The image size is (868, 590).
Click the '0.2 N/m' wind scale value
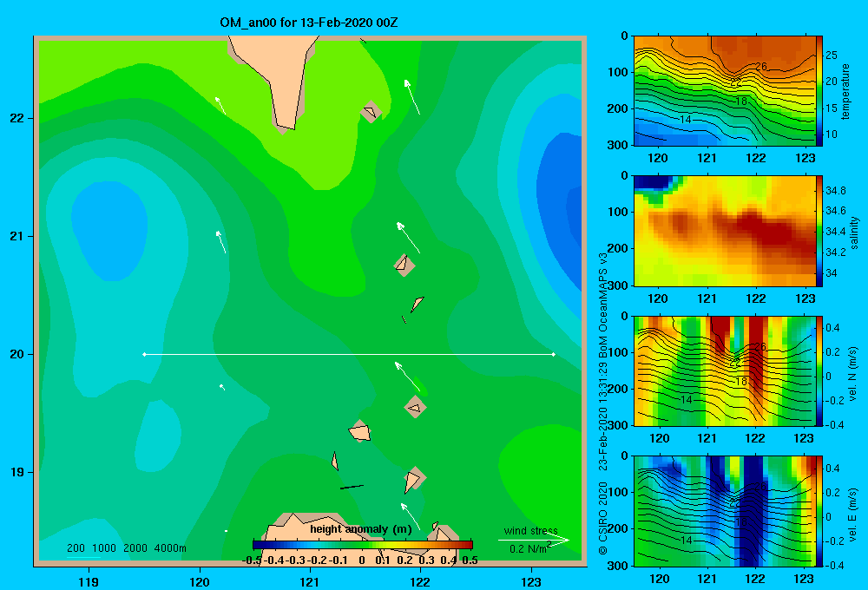528,548
